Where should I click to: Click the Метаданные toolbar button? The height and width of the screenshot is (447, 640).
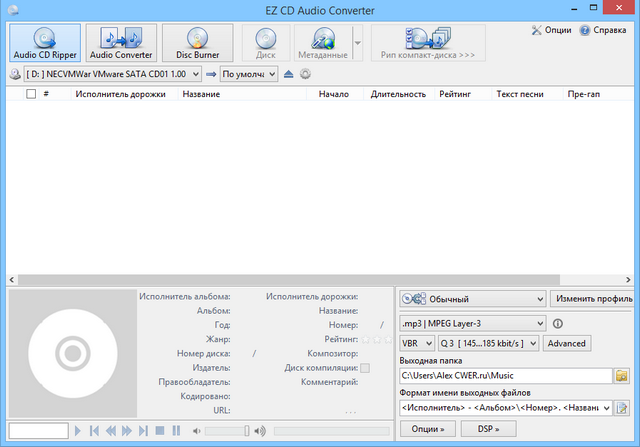point(323,43)
